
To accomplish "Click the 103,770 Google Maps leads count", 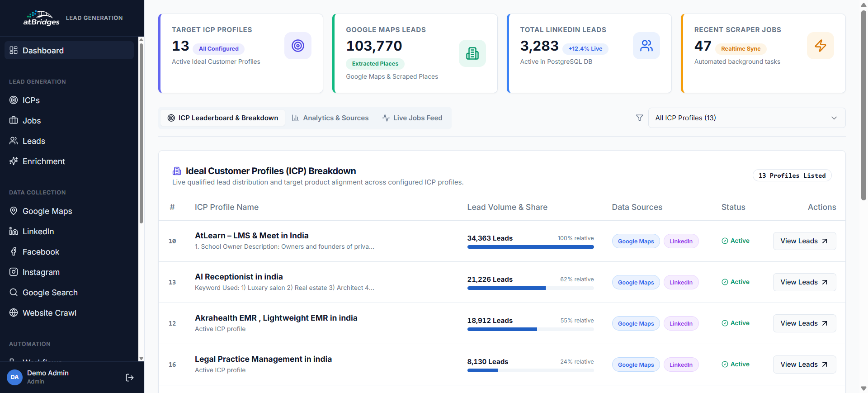I will [374, 46].
